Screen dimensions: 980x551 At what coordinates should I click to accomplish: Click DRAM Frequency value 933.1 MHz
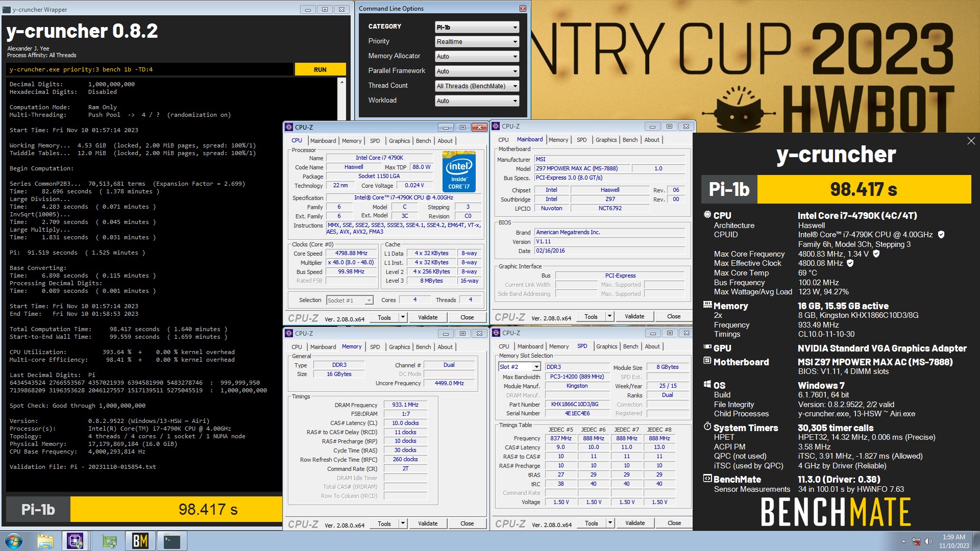pyautogui.click(x=405, y=405)
